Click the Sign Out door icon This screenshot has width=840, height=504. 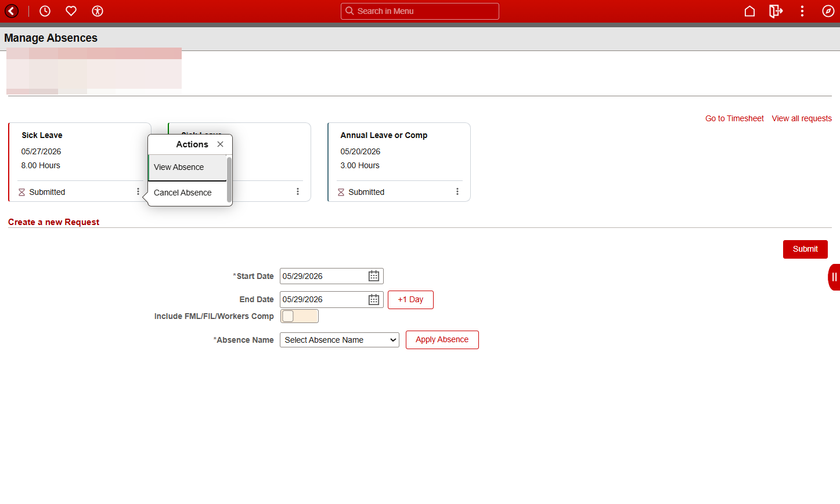(x=776, y=11)
